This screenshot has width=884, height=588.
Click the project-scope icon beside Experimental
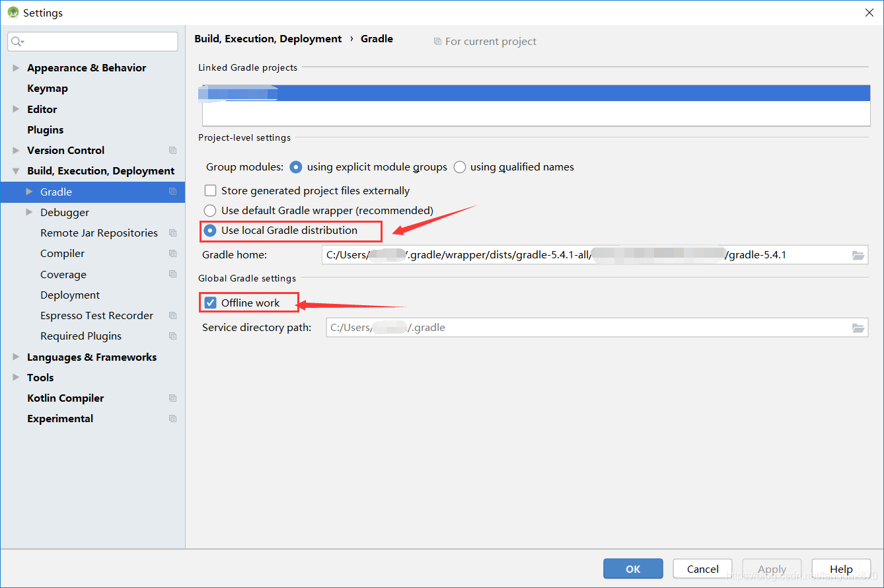pyautogui.click(x=173, y=419)
